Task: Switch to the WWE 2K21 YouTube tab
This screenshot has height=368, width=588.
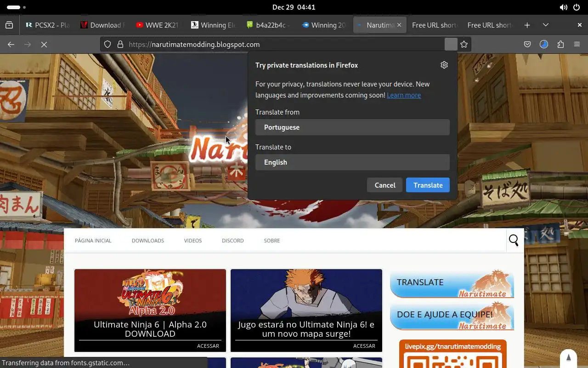Action: coord(158,25)
